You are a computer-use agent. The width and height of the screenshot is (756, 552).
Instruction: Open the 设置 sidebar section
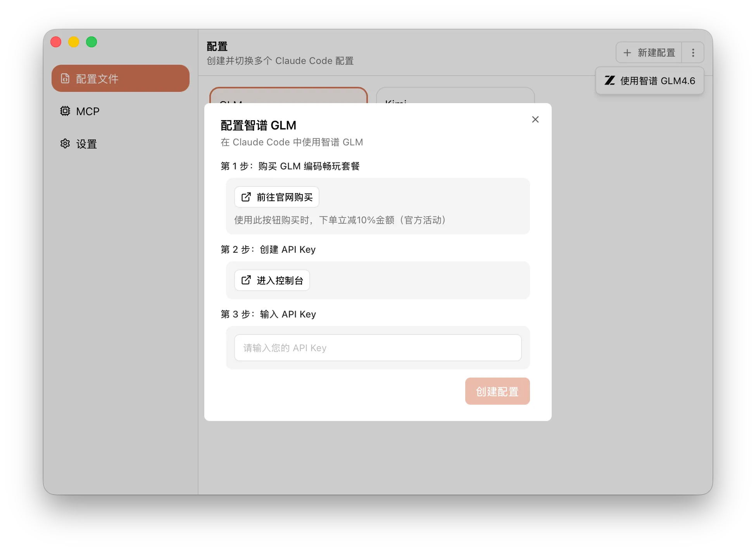click(86, 144)
